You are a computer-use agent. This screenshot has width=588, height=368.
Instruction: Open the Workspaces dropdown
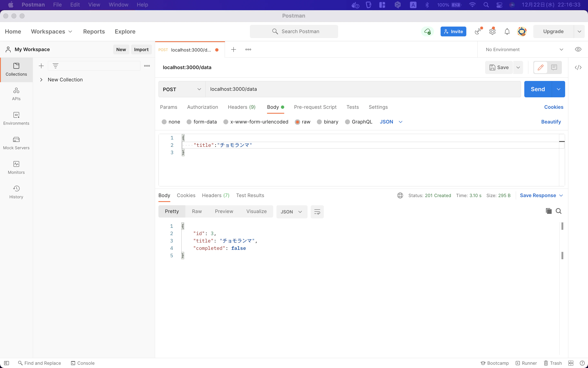tap(51, 31)
